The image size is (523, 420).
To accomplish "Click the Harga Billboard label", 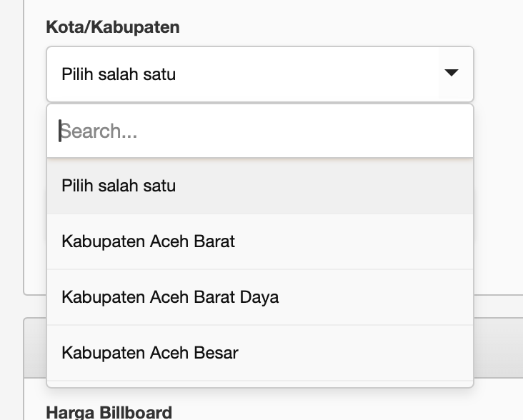I will pos(109,412).
